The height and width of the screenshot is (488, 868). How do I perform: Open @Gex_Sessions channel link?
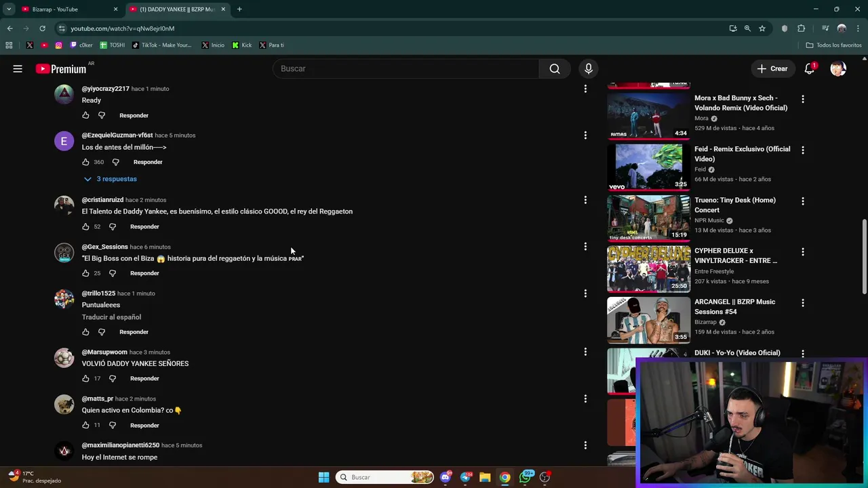(104, 247)
